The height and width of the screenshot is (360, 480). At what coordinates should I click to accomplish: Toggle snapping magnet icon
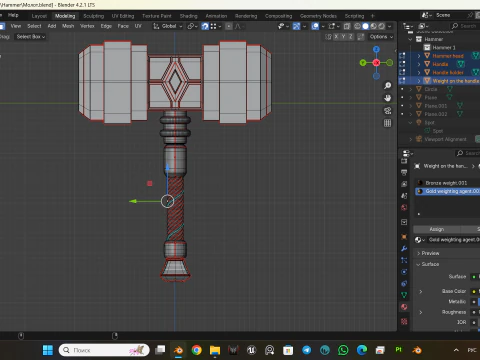[205, 26]
